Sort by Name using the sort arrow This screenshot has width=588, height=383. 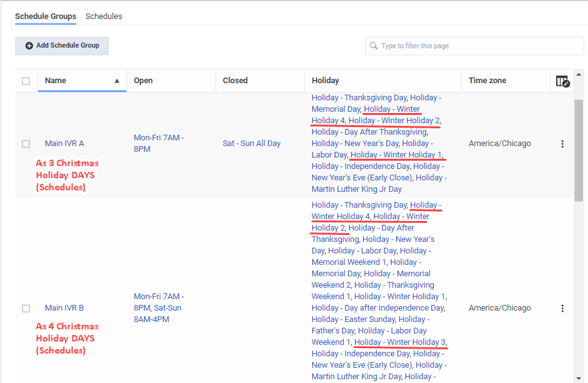[117, 81]
